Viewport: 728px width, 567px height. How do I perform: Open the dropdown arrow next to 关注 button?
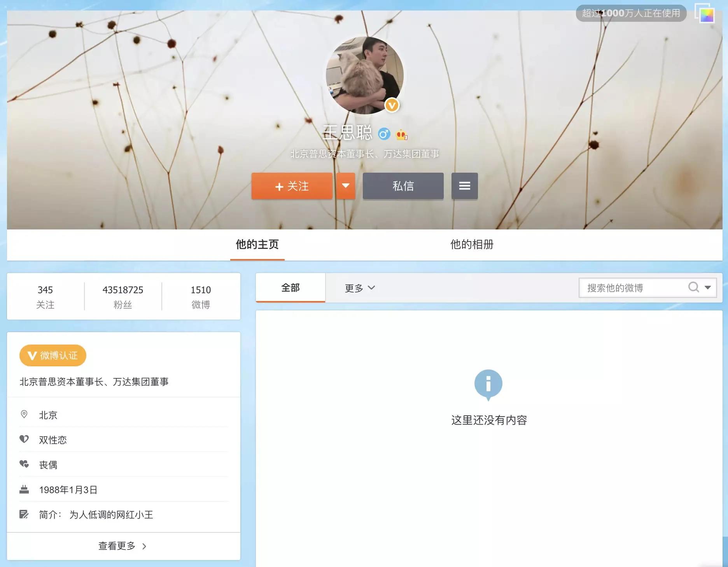click(345, 186)
